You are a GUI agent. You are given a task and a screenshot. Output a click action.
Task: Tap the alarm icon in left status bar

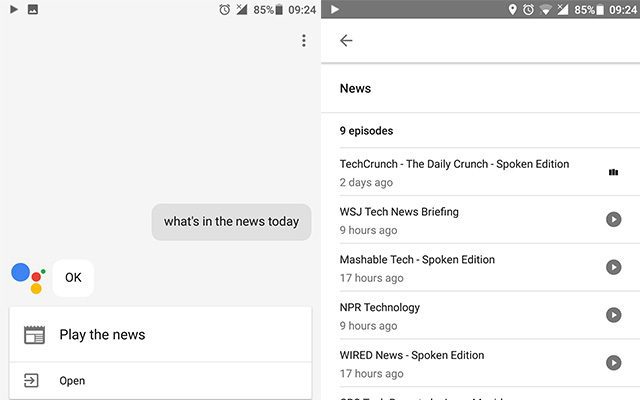point(224,9)
